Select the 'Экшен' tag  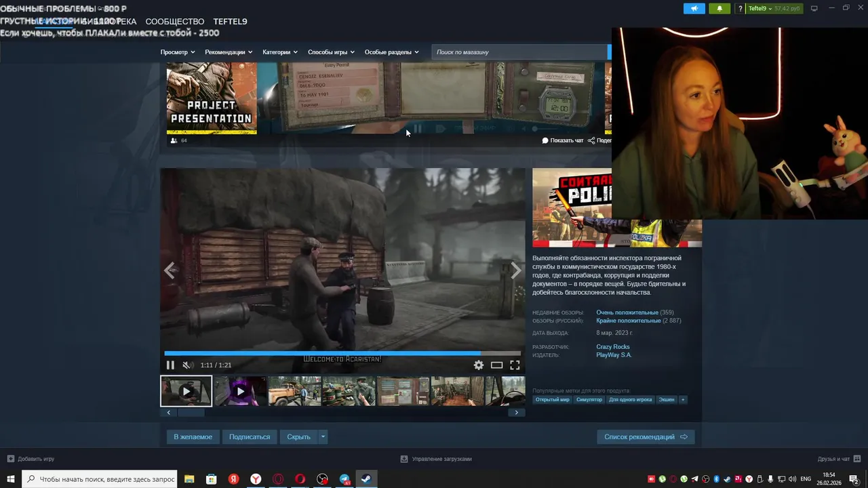(667, 400)
